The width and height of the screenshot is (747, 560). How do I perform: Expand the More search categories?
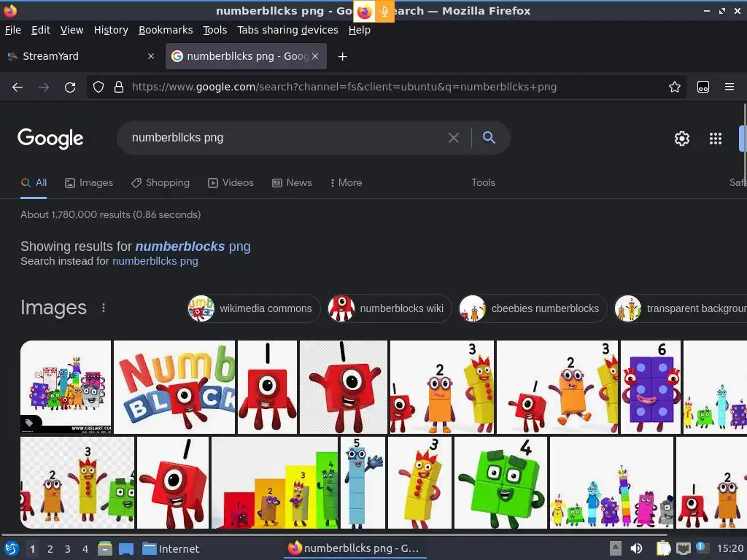click(x=347, y=183)
